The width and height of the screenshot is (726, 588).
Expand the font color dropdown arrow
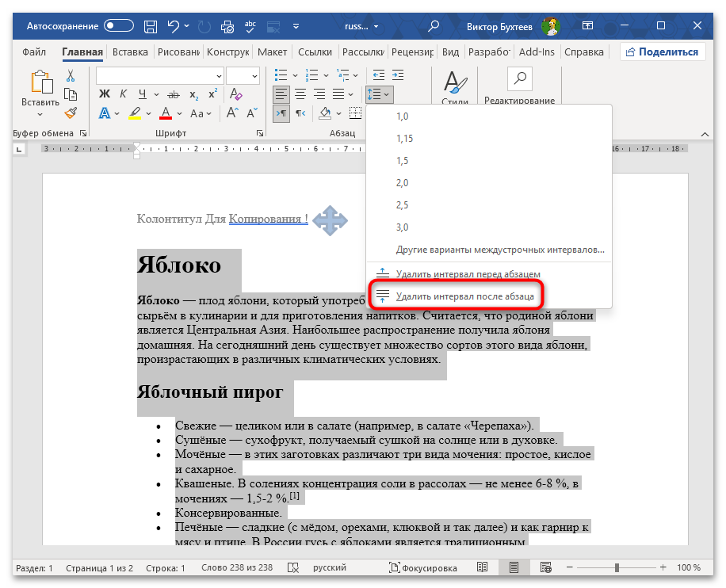click(180, 113)
